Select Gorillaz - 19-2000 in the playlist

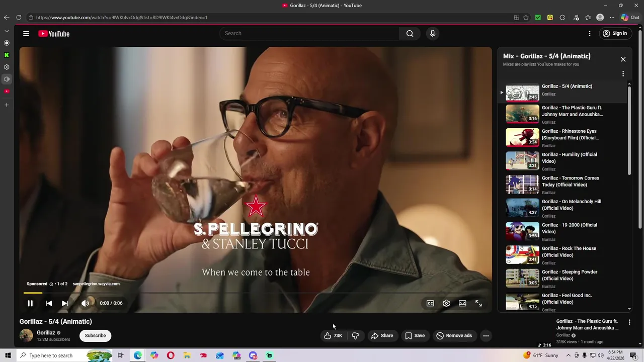563,232
